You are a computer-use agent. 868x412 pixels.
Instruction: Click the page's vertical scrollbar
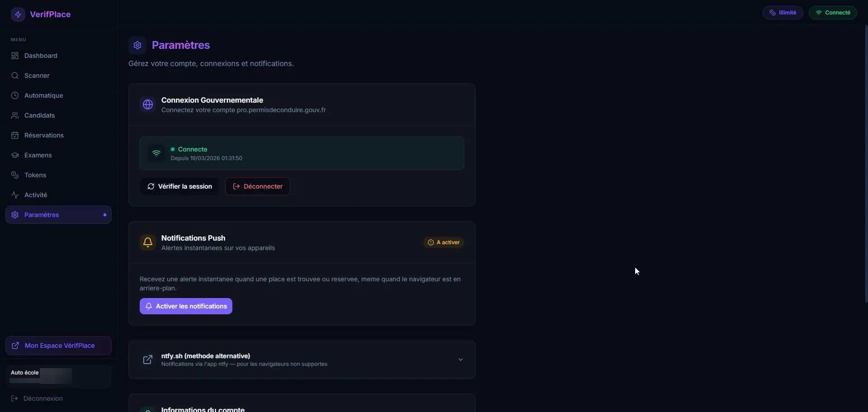(x=866, y=163)
